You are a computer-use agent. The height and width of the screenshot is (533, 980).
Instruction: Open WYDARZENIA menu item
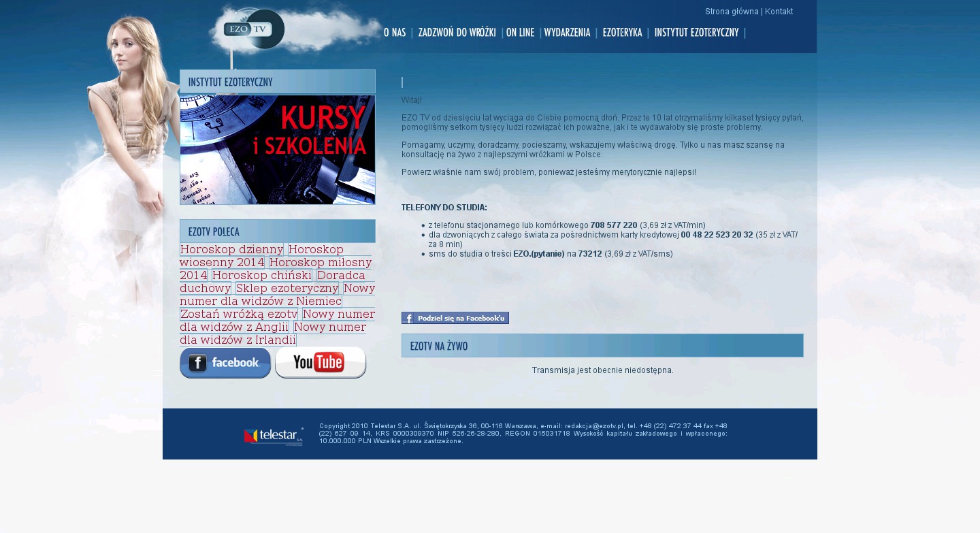[x=567, y=33]
